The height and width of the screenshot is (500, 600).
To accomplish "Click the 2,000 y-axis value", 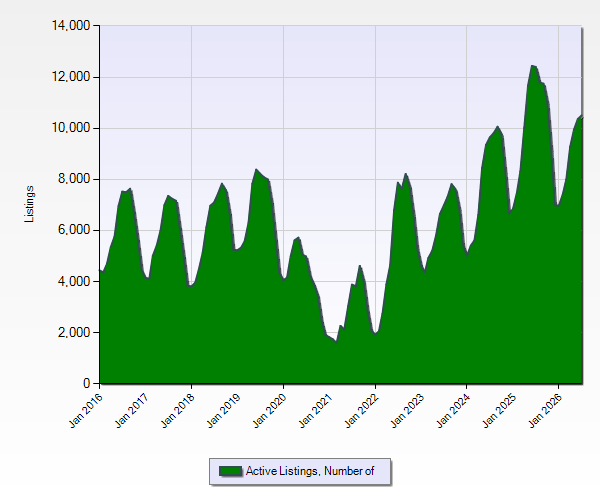I will (74, 332).
